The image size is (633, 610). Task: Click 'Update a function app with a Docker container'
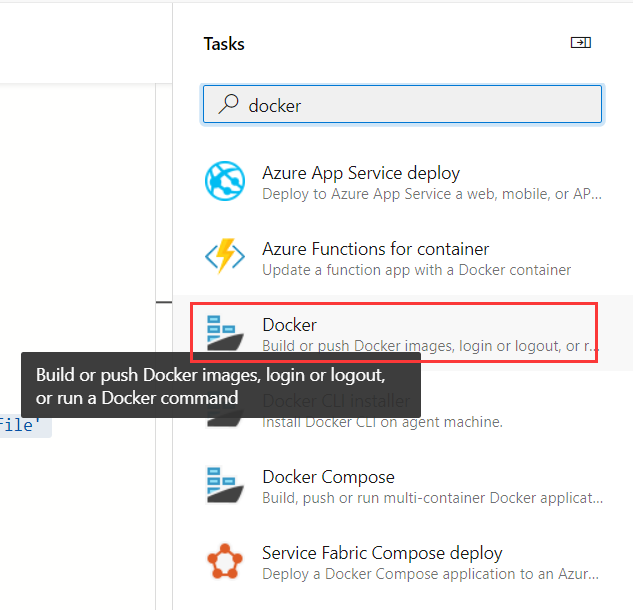(417, 270)
